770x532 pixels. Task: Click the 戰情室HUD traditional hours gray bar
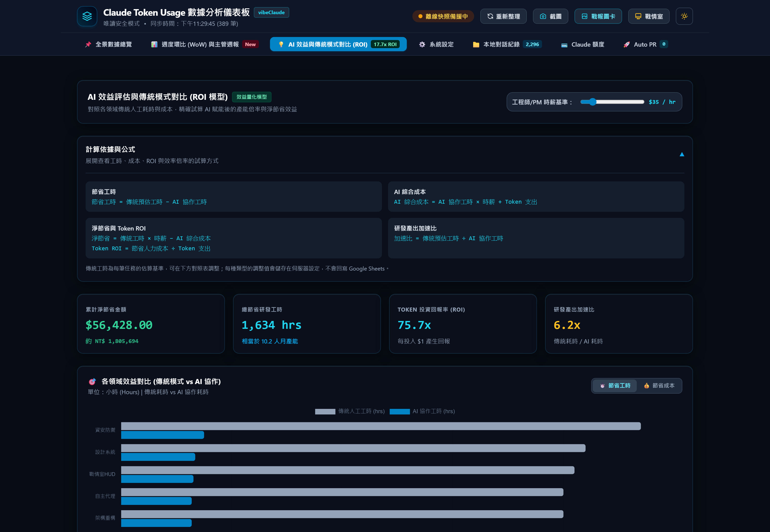(x=348, y=470)
